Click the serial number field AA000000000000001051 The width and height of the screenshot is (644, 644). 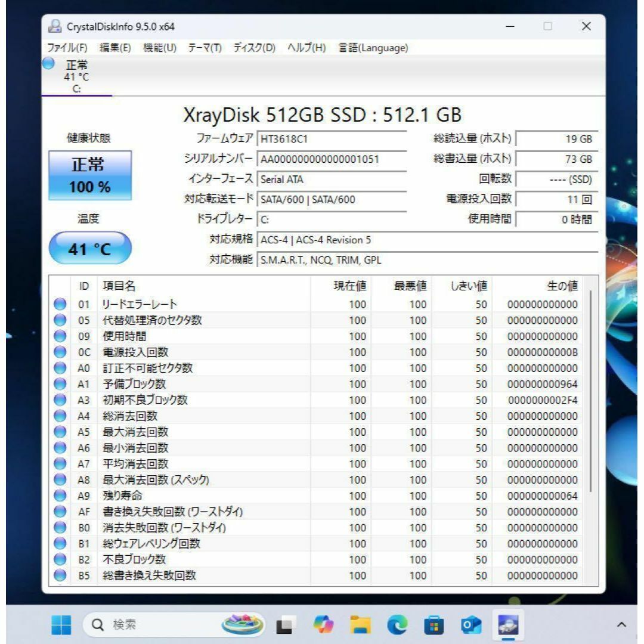click(x=332, y=159)
